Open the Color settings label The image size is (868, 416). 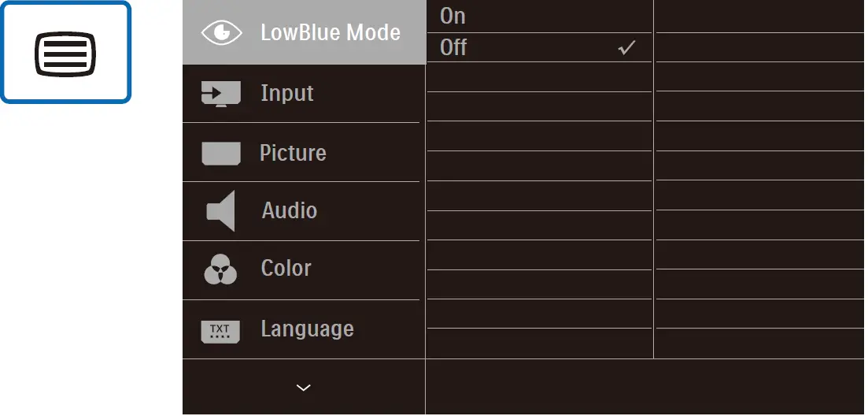286,269
